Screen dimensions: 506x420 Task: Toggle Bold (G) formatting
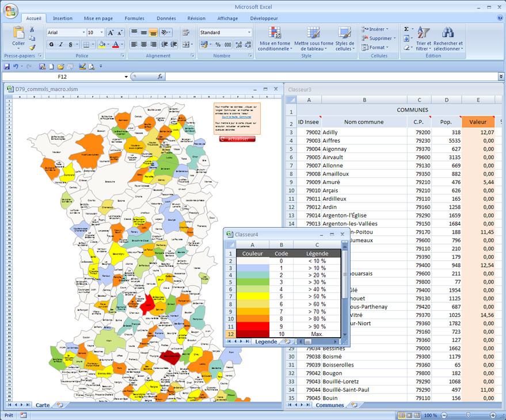pos(52,44)
